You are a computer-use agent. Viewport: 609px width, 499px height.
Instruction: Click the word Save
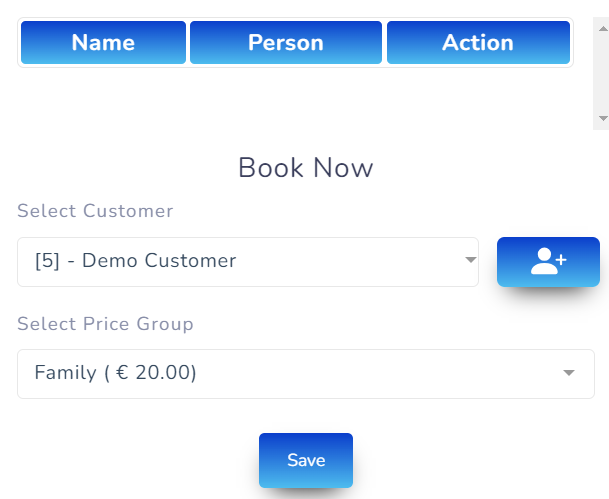306,460
